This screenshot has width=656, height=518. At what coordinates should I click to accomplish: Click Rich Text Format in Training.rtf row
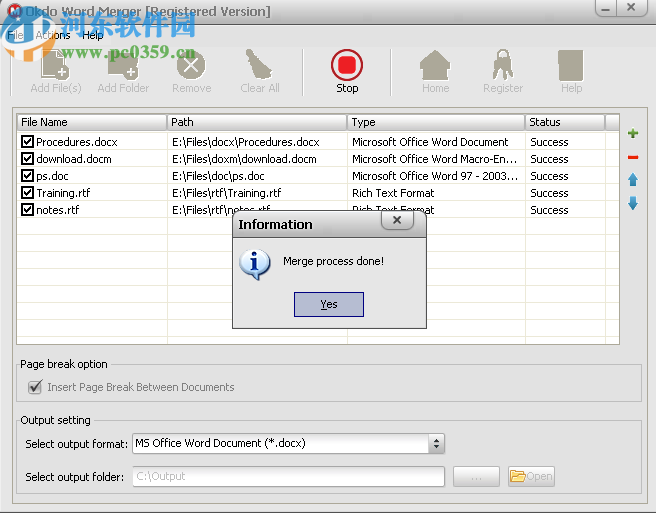[x=393, y=193]
